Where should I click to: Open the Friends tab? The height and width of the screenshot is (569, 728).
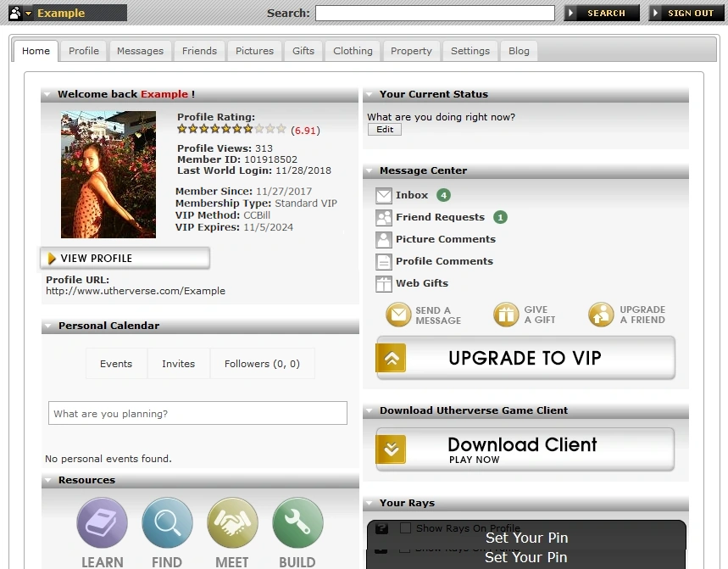[x=199, y=51]
